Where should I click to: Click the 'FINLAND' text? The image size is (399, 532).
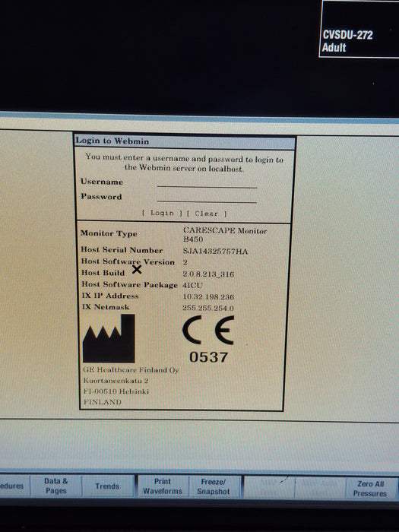click(x=103, y=402)
